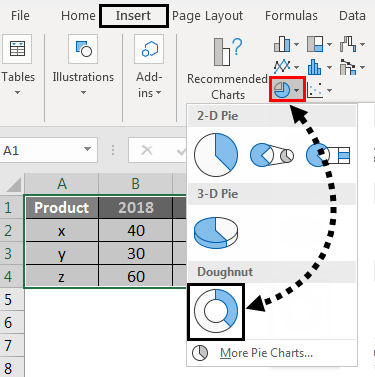Viewport: 375px width, 377px height.
Task: Open the Add-ins dropdown arrow
Action: (x=159, y=93)
